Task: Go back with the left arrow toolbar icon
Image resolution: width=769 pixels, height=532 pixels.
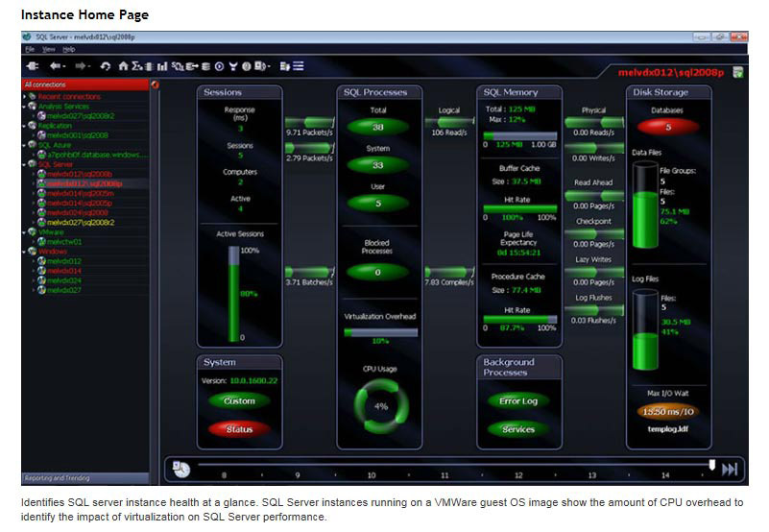Action: [x=56, y=65]
